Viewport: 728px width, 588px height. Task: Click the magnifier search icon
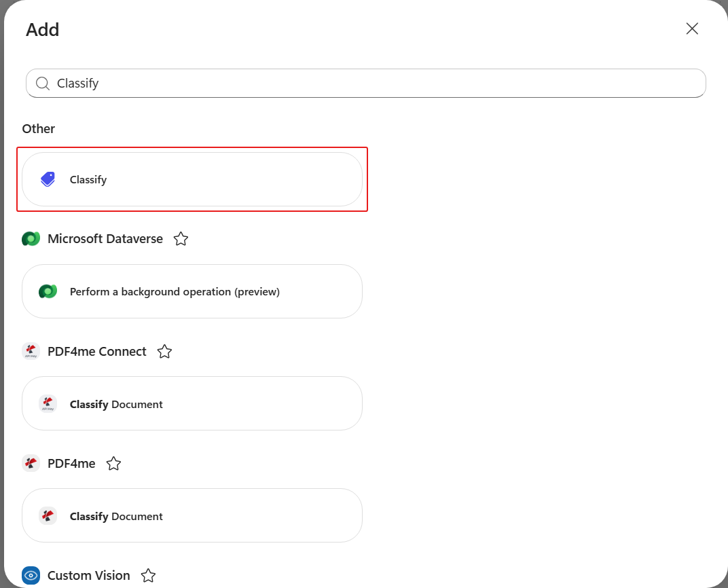tap(43, 84)
